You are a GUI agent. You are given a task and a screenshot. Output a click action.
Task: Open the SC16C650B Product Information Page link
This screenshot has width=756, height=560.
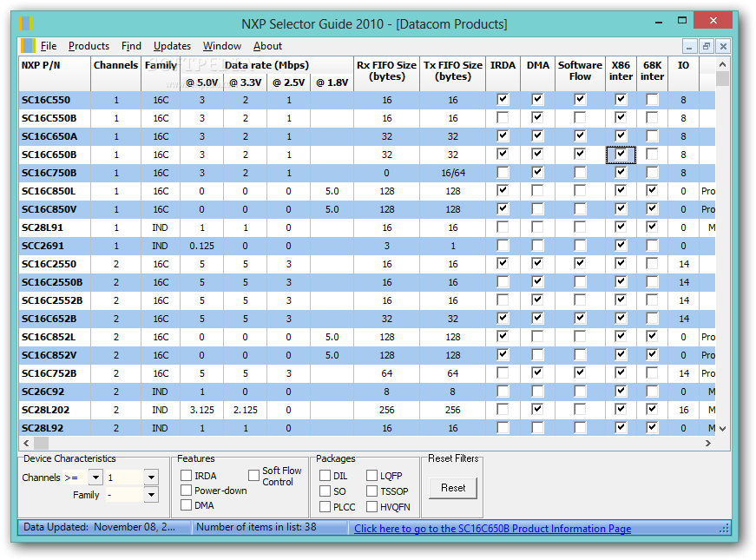pos(492,529)
